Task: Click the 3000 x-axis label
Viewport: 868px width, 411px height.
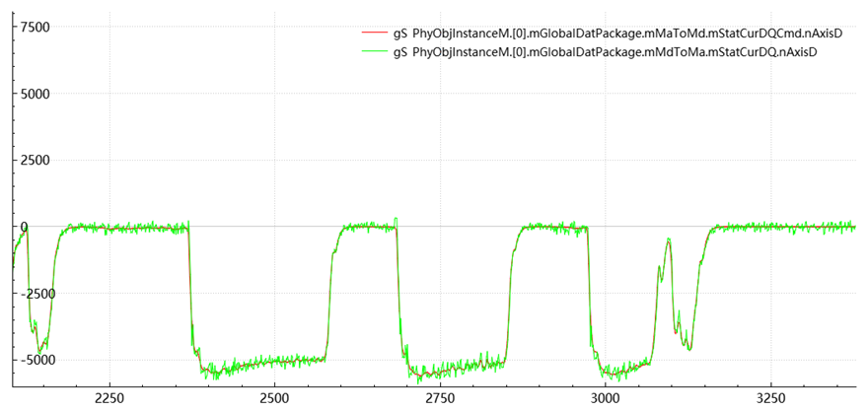Action: click(x=605, y=400)
